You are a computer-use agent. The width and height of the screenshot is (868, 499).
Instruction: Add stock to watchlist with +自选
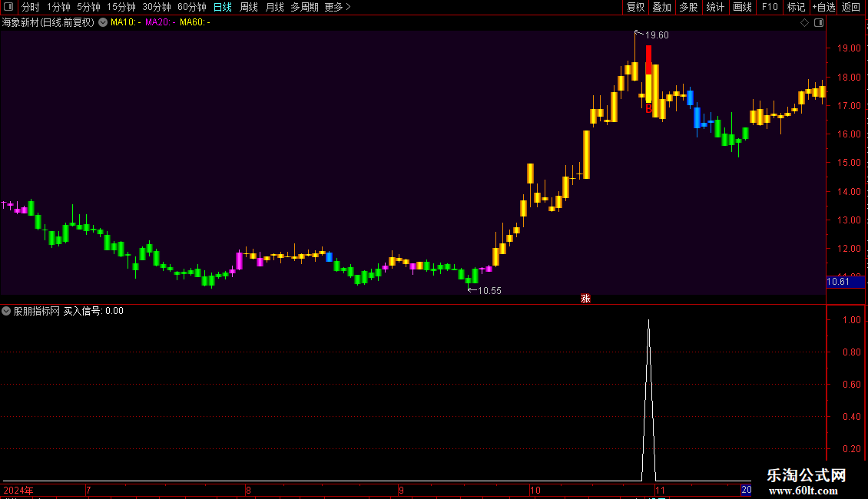823,7
